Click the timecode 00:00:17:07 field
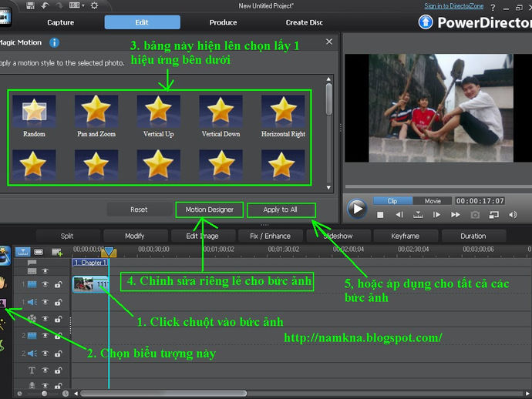The image size is (532, 399). click(x=480, y=201)
